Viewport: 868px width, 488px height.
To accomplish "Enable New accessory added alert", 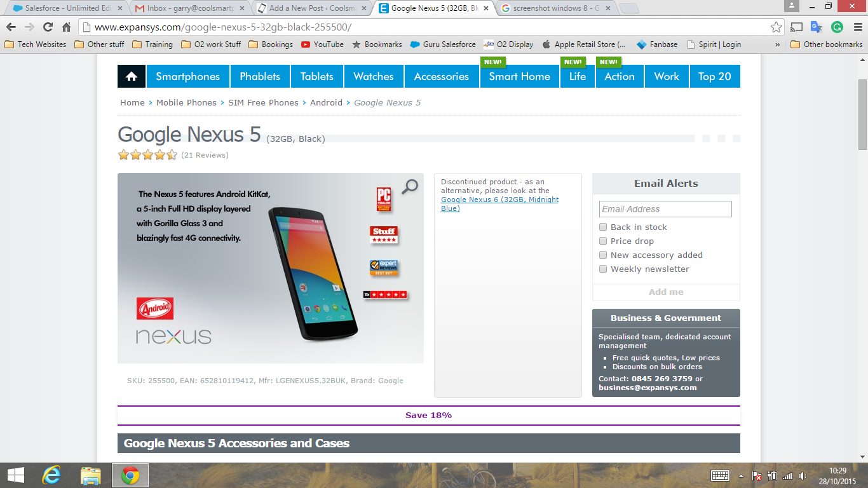I will tap(603, 255).
